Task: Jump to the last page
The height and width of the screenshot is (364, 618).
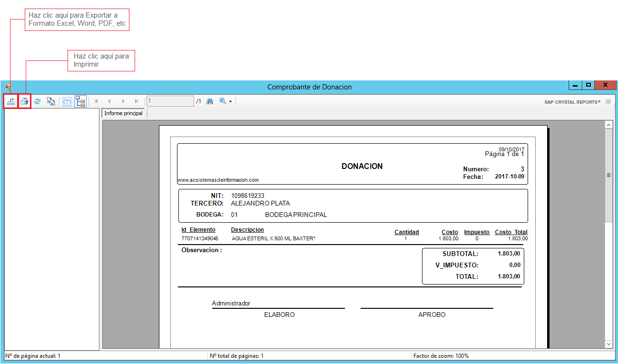Action: click(x=137, y=101)
